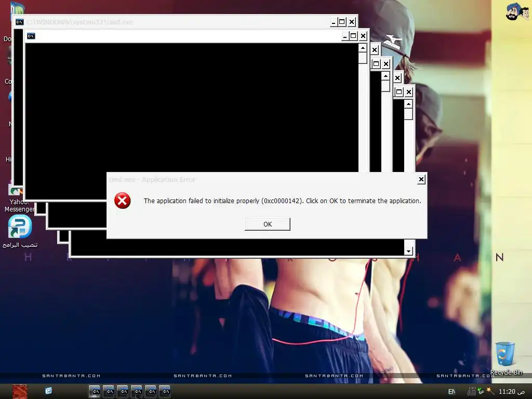Close the cmd.exe Application Error dialog
This screenshot has width=532, height=399.
(x=421, y=179)
